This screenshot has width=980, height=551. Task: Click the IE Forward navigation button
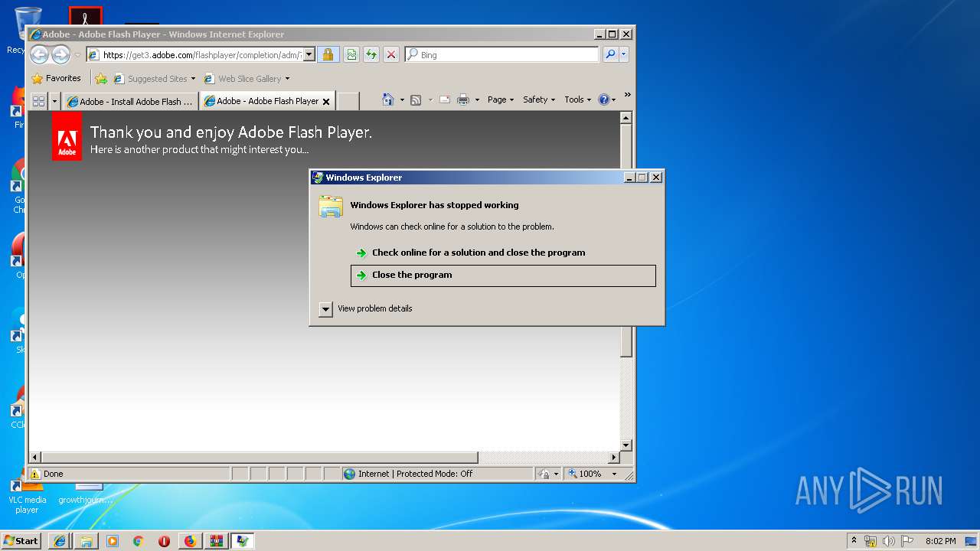tap(60, 54)
